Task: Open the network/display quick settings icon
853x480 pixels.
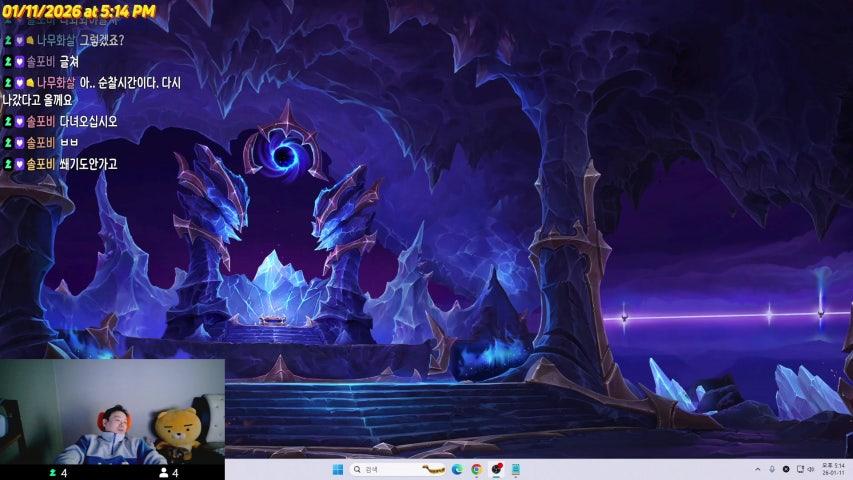Action: click(801, 469)
